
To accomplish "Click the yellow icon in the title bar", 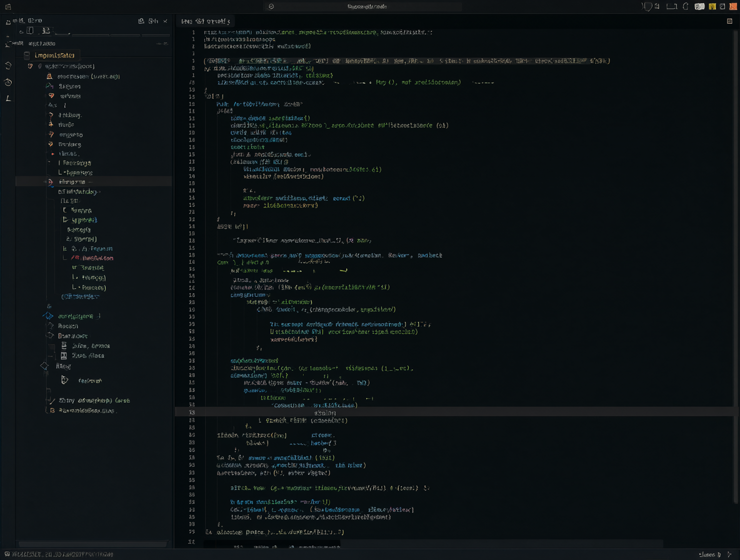I will pos(712,7).
